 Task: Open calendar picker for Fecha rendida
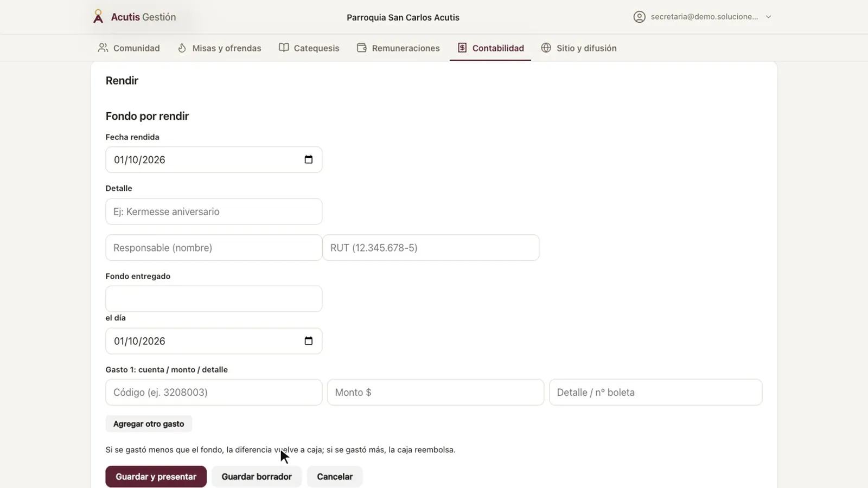coord(309,159)
